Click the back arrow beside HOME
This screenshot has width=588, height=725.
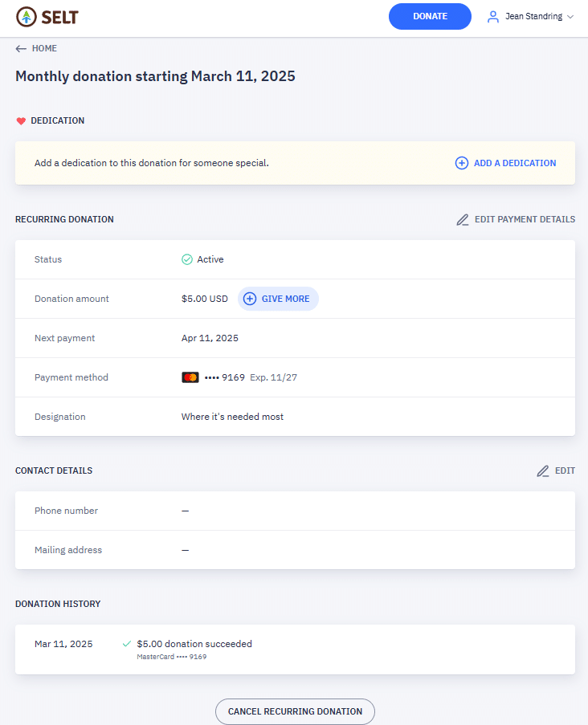point(21,48)
